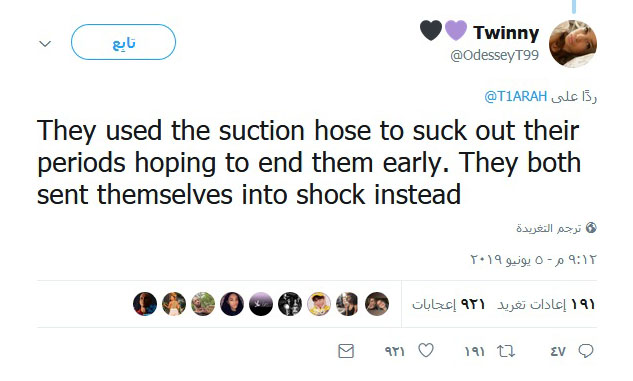Open the dark purple liker avatar

261,304
